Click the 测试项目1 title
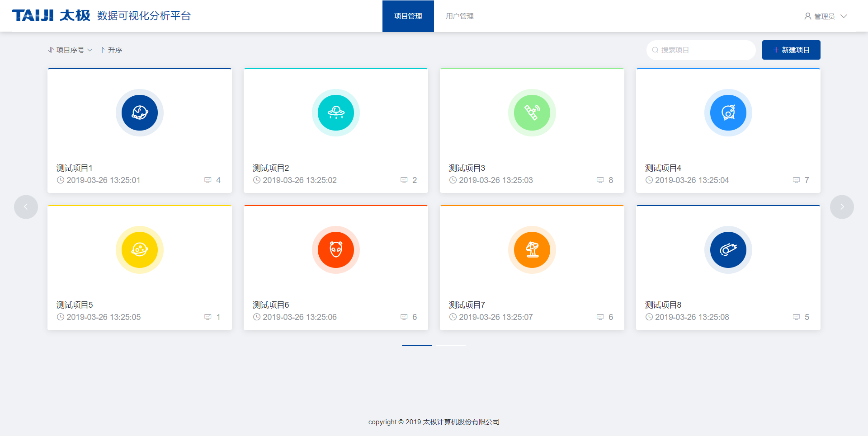Viewport: 868px width, 436px height. point(75,168)
